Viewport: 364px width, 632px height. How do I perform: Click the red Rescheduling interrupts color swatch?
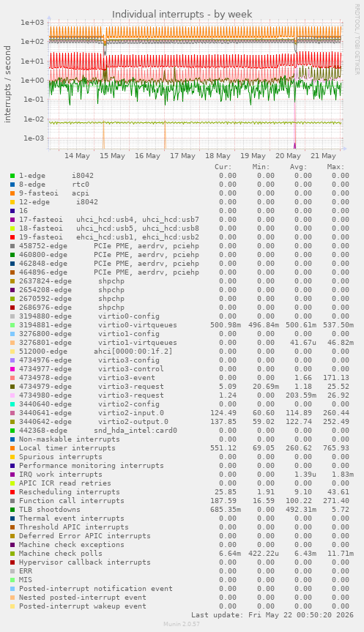point(12,491)
